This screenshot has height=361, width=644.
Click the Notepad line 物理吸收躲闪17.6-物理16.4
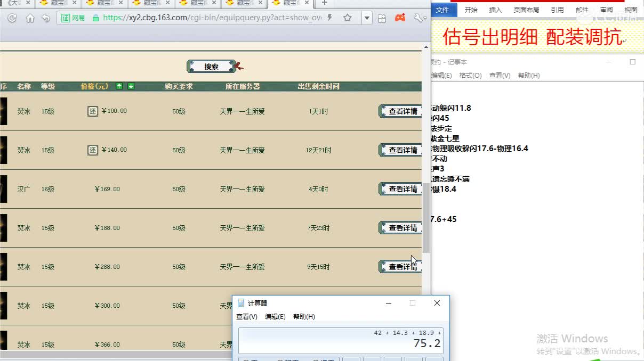click(479, 149)
